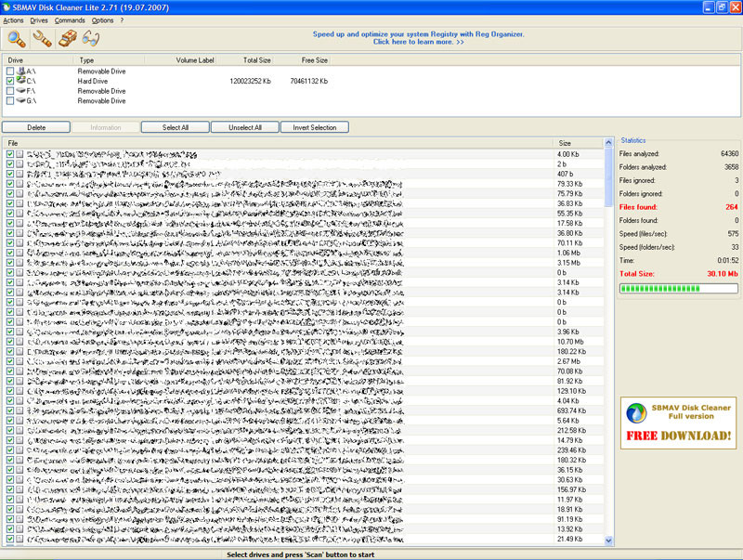This screenshot has width=743, height=560.
Task: Click the file icon in the 21.49 Kb row
Action: (x=20, y=540)
